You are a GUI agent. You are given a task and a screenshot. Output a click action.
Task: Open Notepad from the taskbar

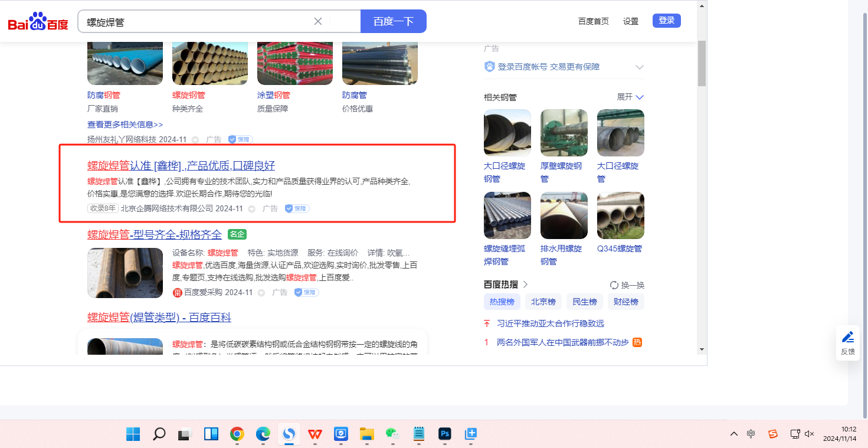tap(419, 434)
